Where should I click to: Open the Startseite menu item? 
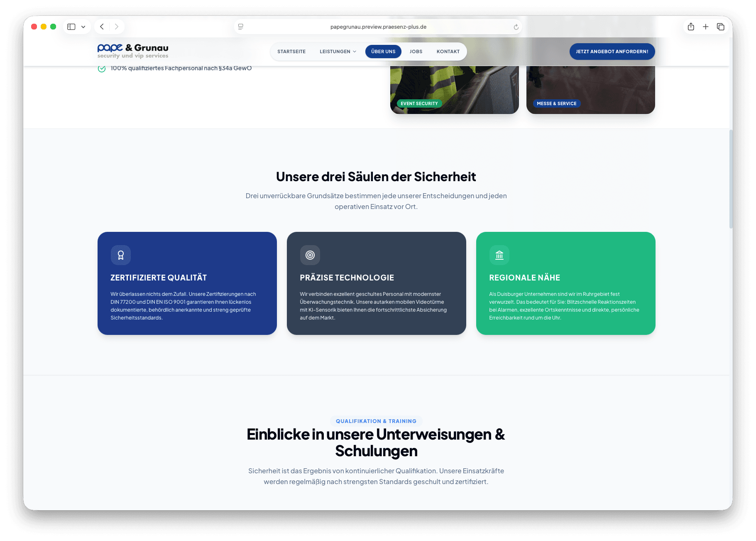pos(291,52)
